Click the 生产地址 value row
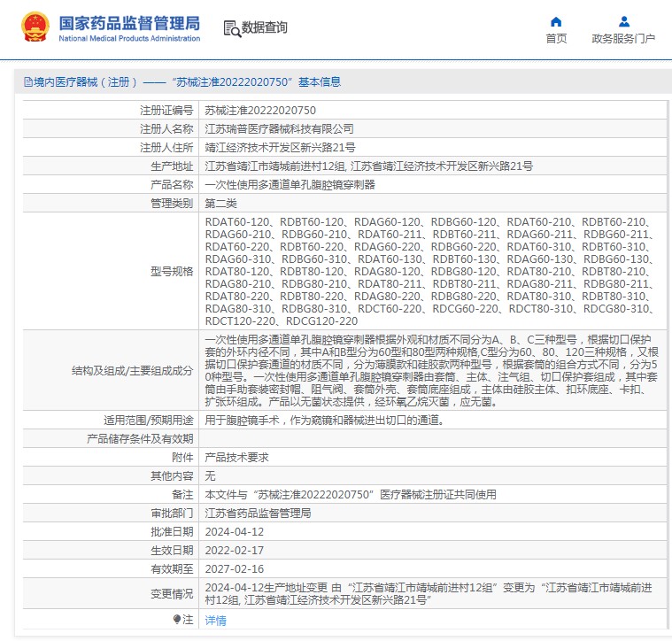Screen dimensions: 672x641 368,166
